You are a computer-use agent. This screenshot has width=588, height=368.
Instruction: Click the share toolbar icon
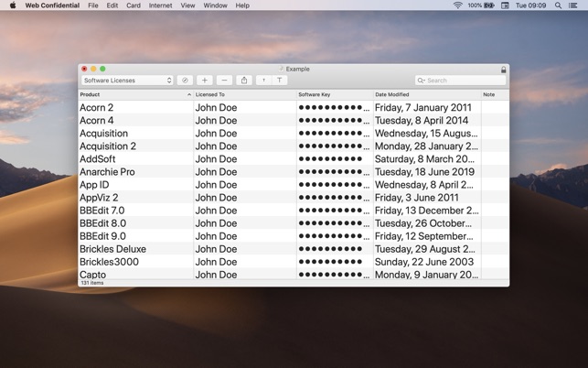click(x=244, y=81)
